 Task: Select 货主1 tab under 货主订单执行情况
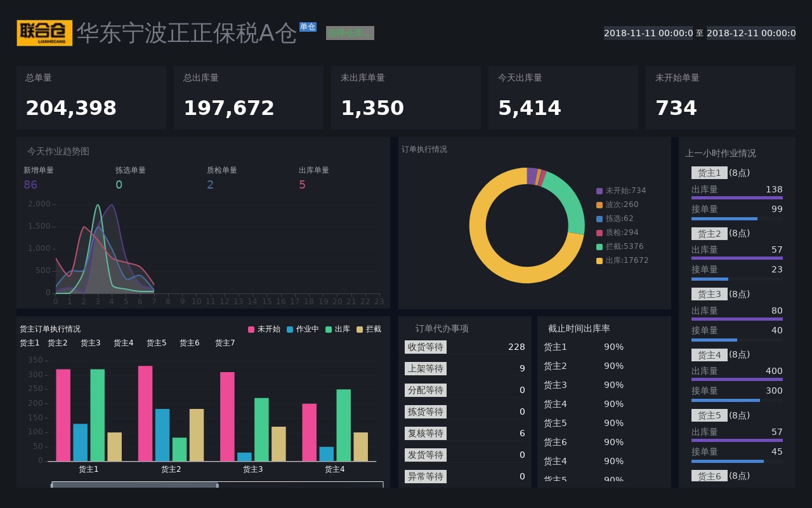[30, 343]
